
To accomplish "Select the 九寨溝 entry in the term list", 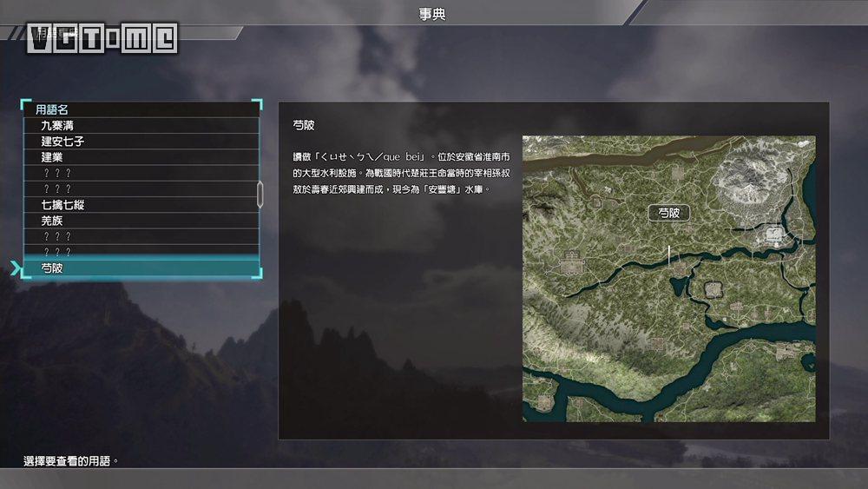I will 141,126.
